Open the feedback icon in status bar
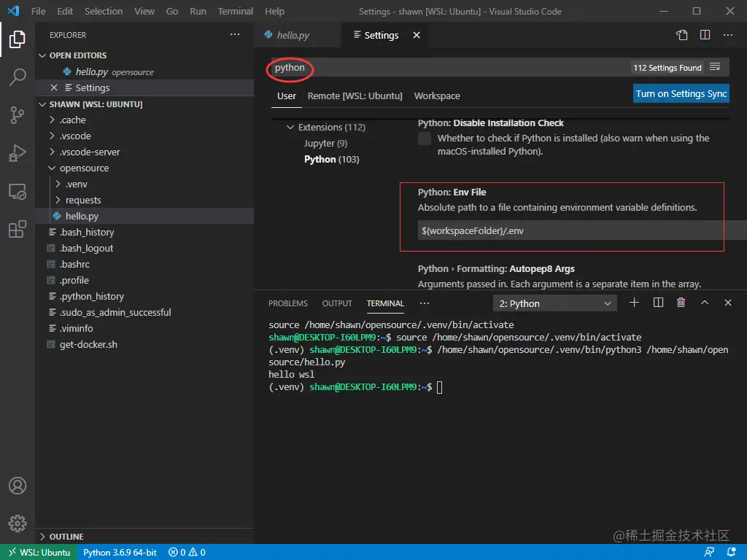747x560 pixels. click(x=709, y=553)
